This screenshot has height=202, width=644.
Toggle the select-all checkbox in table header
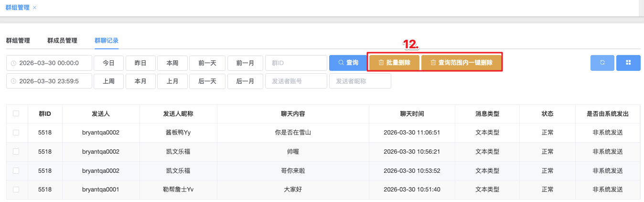pyautogui.click(x=16, y=113)
